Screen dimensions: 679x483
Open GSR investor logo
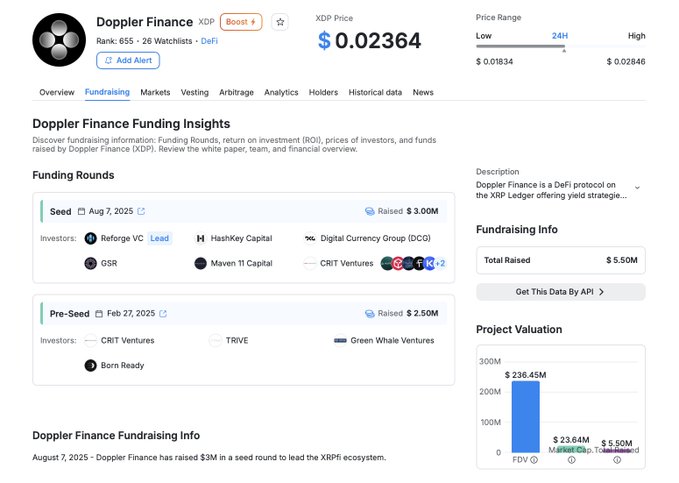(x=91, y=263)
